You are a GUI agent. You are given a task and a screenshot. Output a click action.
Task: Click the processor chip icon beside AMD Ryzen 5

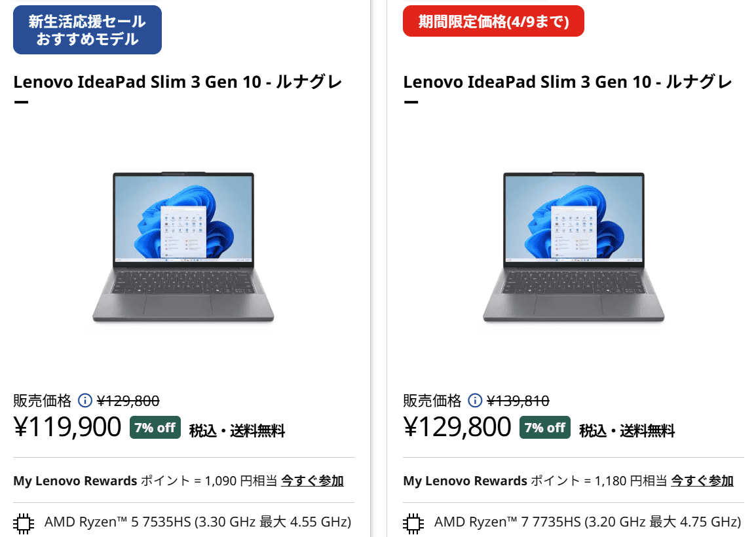(24, 523)
